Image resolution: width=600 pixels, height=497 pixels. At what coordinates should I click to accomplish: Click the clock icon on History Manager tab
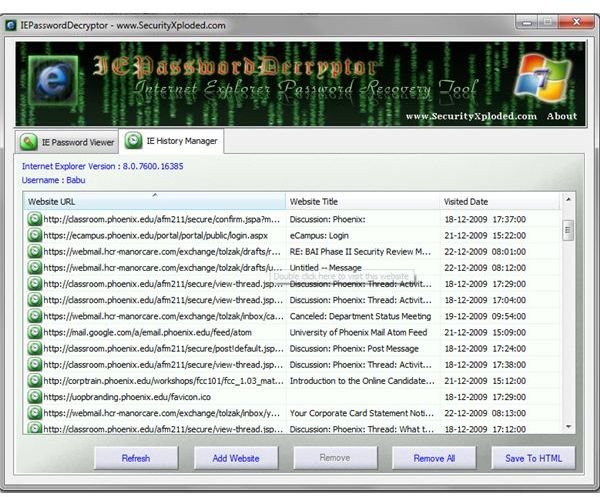pos(133,141)
